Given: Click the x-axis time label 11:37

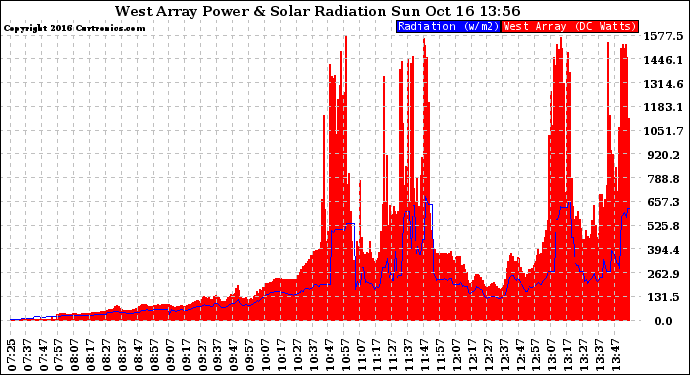Looking at the screenshot, I should pyautogui.click(x=408, y=355).
